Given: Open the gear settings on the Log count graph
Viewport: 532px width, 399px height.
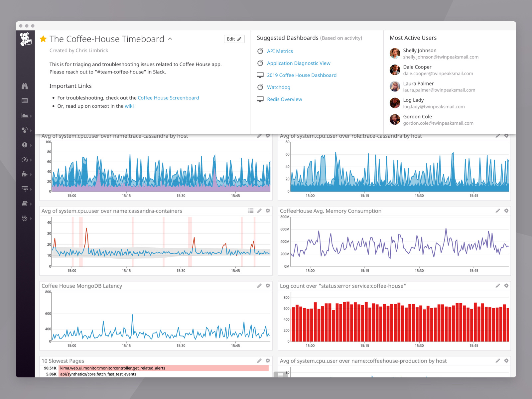Looking at the screenshot, I should [x=506, y=286].
